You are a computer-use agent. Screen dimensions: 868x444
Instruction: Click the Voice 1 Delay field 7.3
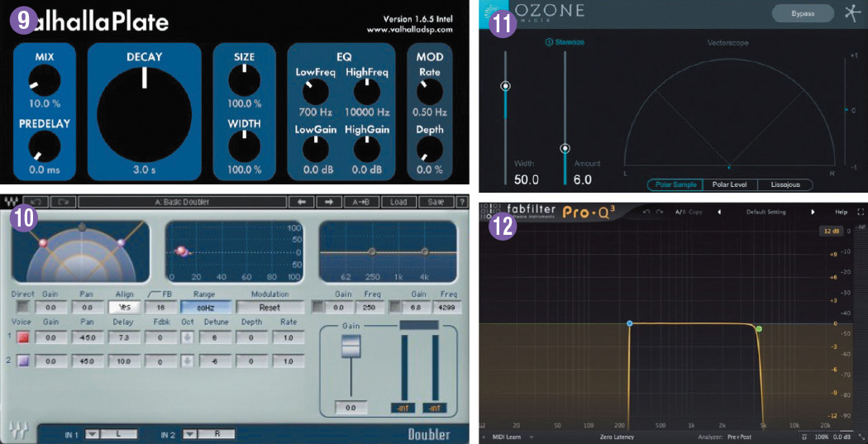125,337
